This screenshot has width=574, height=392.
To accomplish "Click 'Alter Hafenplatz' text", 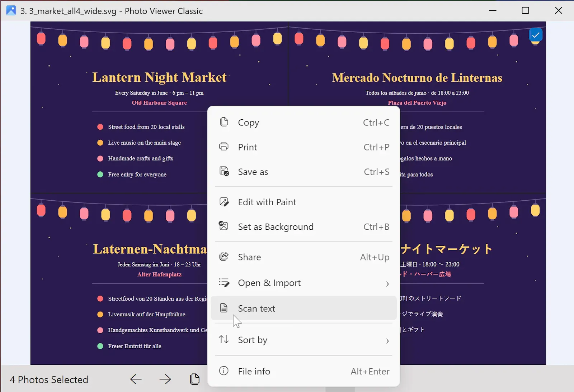I will point(159,274).
